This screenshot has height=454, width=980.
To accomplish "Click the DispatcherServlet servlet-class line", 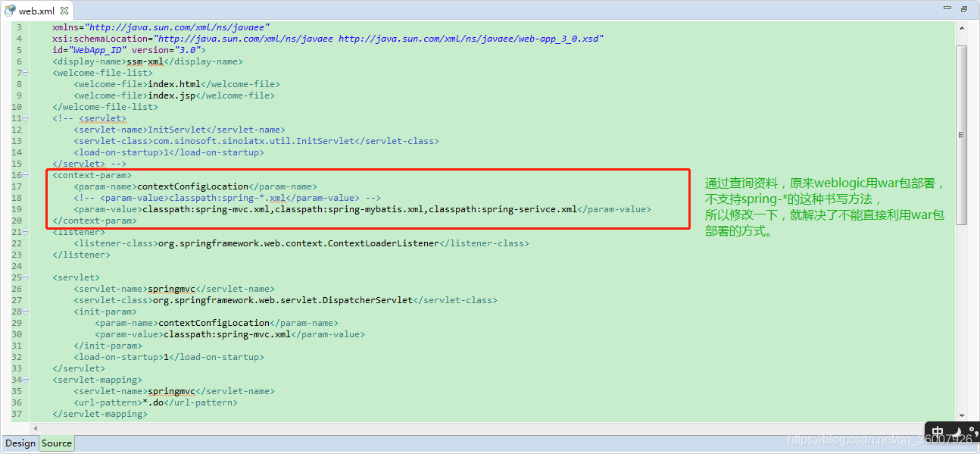I will click(286, 300).
